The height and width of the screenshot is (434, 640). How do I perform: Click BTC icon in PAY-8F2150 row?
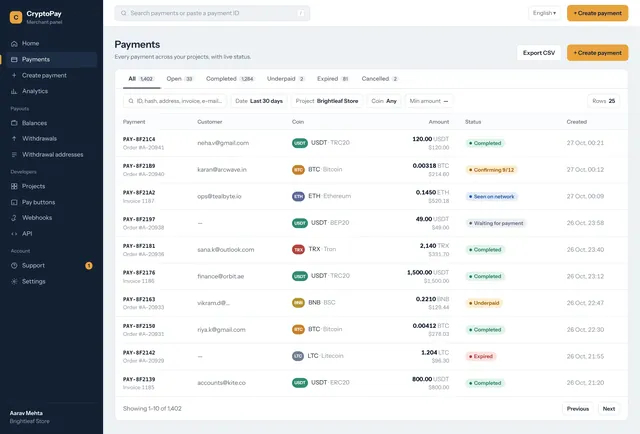[x=298, y=329]
